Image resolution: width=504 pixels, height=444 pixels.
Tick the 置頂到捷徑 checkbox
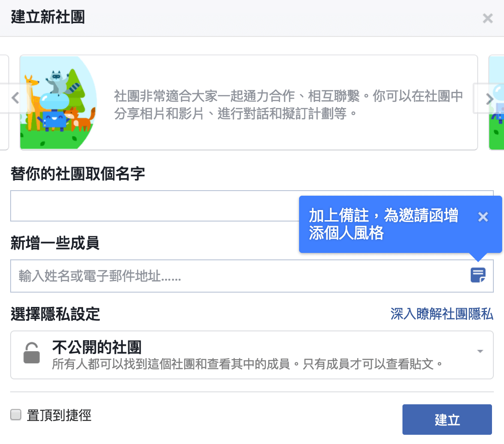coord(16,414)
